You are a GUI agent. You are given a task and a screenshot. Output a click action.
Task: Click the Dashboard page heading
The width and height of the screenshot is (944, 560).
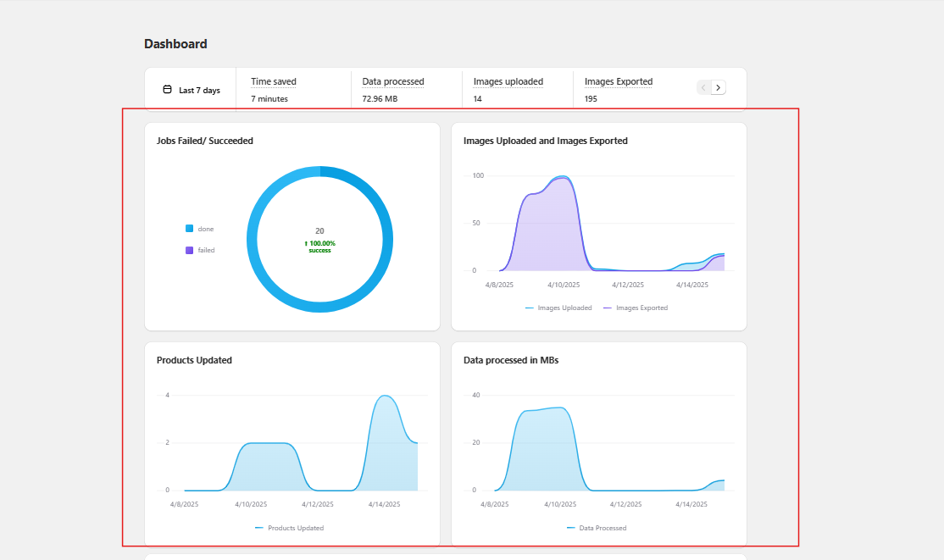pyautogui.click(x=175, y=44)
